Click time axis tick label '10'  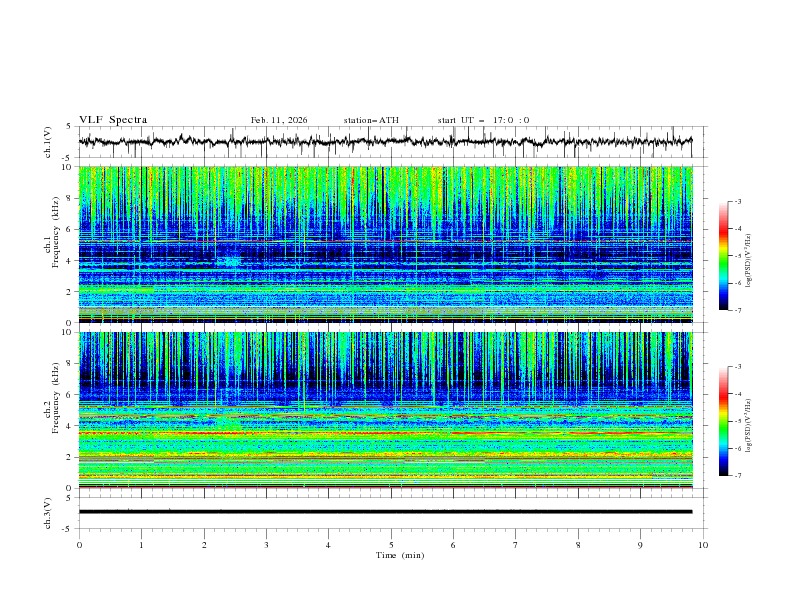tap(703, 545)
